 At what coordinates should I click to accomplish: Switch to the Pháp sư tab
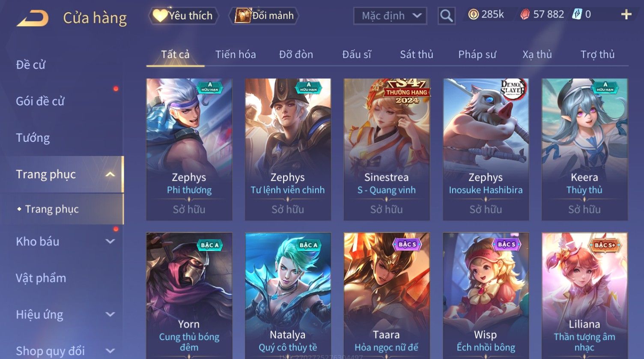click(x=477, y=54)
